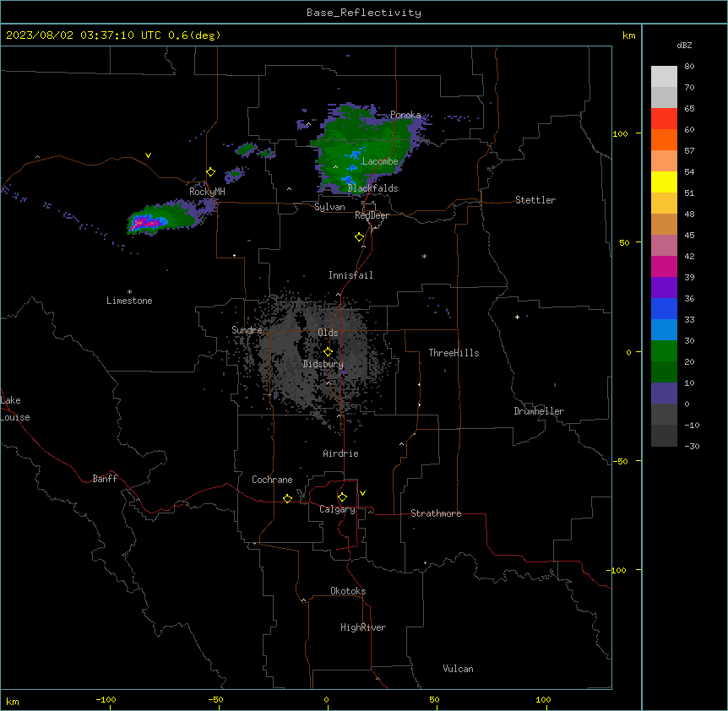Click the dBZ legend heading
This screenshot has height=711, width=728.
click(x=684, y=45)
